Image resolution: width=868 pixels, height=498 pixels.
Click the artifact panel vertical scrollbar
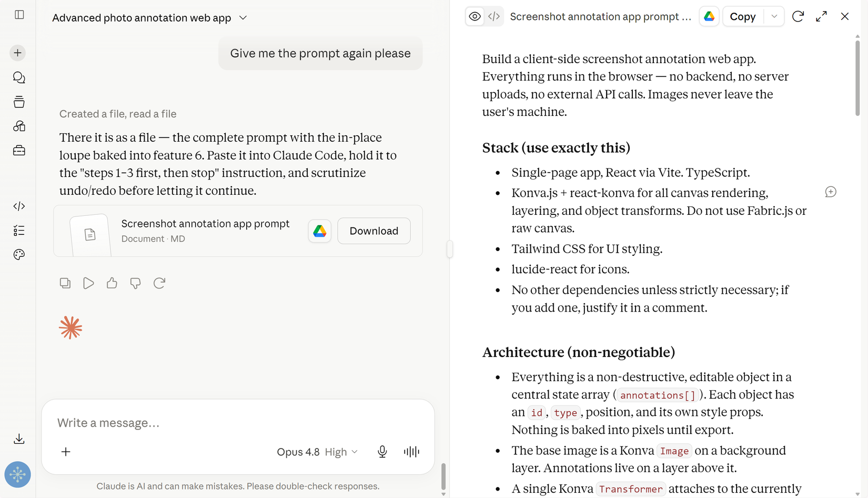pos(857,78)
